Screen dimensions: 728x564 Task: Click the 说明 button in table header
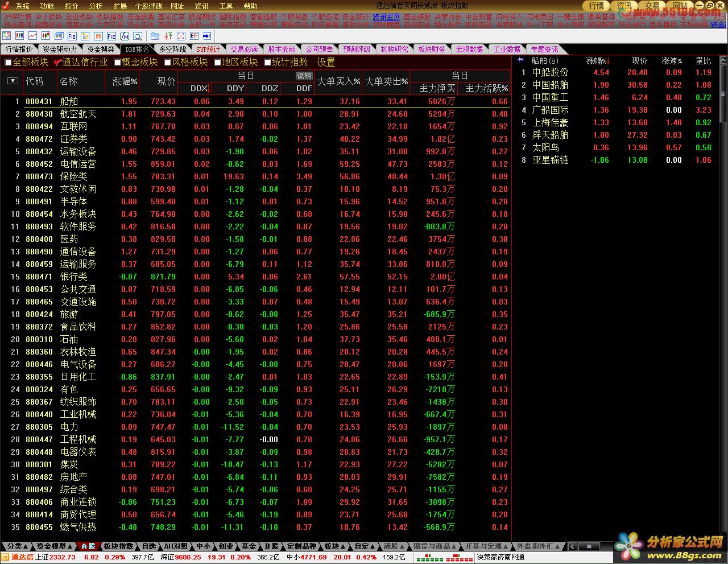[x=304, y=76]
